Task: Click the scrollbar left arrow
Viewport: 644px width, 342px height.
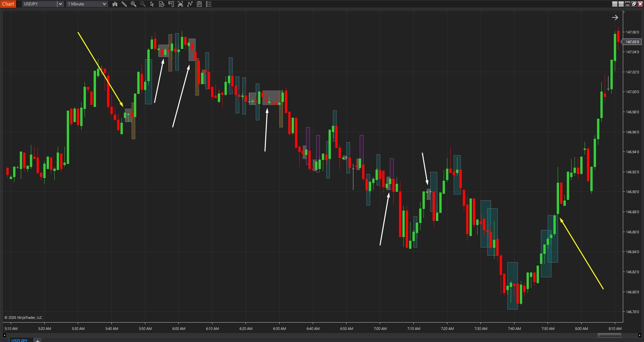Action: coord(4,335)
